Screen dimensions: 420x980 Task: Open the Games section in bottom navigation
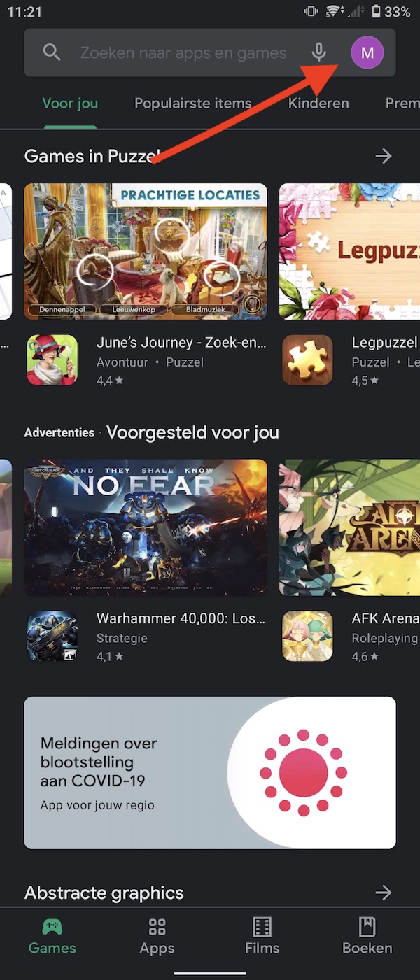[x=52, y=937]
